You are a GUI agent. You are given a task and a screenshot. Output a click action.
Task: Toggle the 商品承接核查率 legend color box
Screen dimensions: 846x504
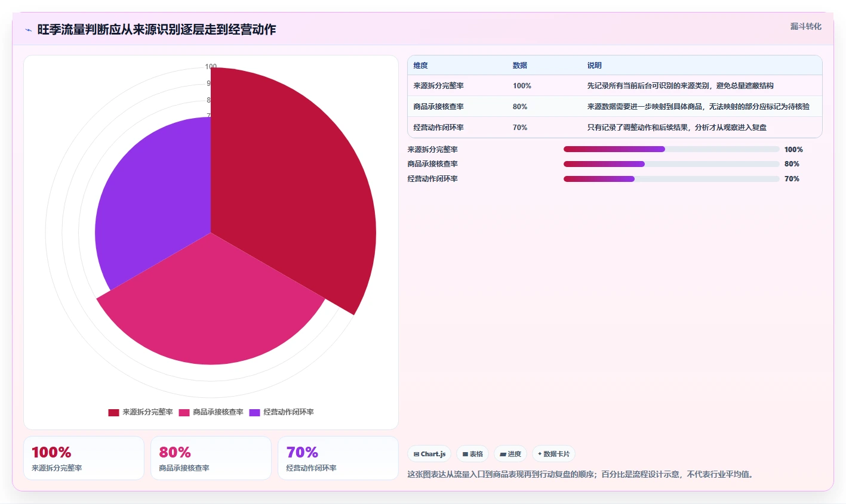184,413
